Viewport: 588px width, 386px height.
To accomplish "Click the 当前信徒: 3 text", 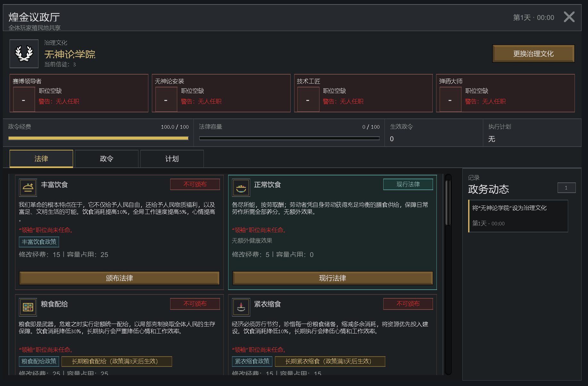I will pos(60,64).
